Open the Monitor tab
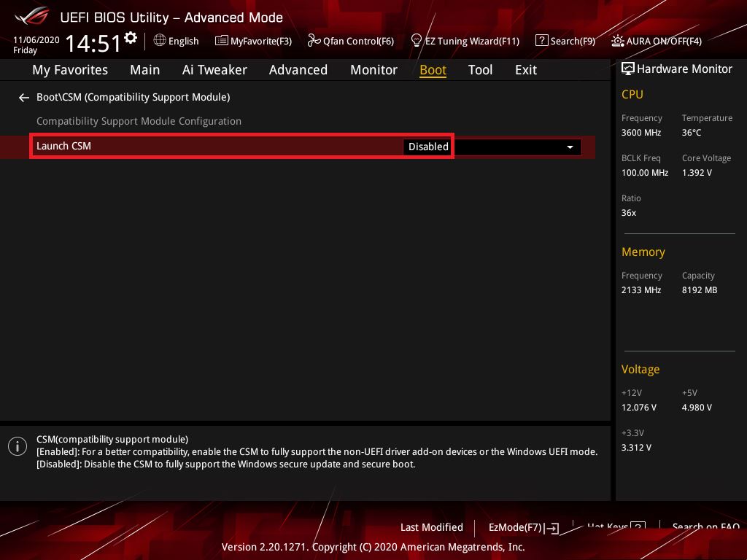 point(373,70)
